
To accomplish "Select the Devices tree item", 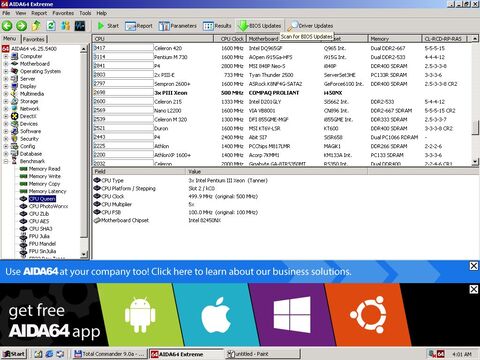I will (x=29, y=124).
